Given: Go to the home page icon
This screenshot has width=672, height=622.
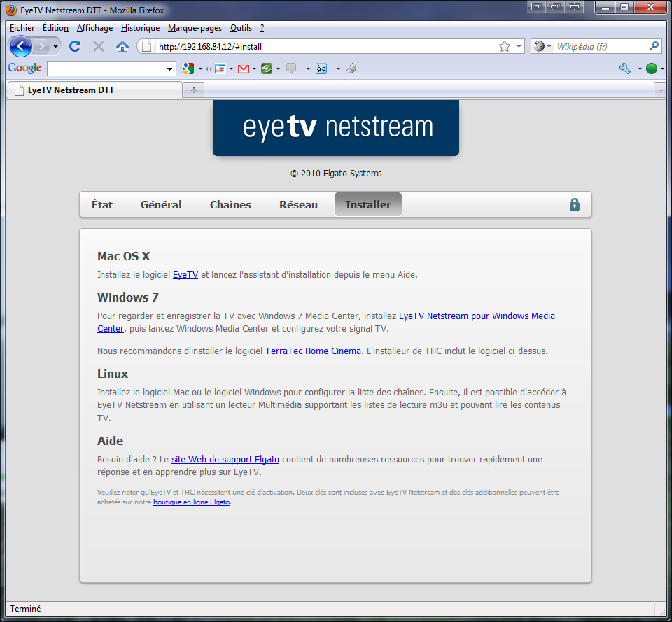Looking at the screenshot, I should (122, 46).
